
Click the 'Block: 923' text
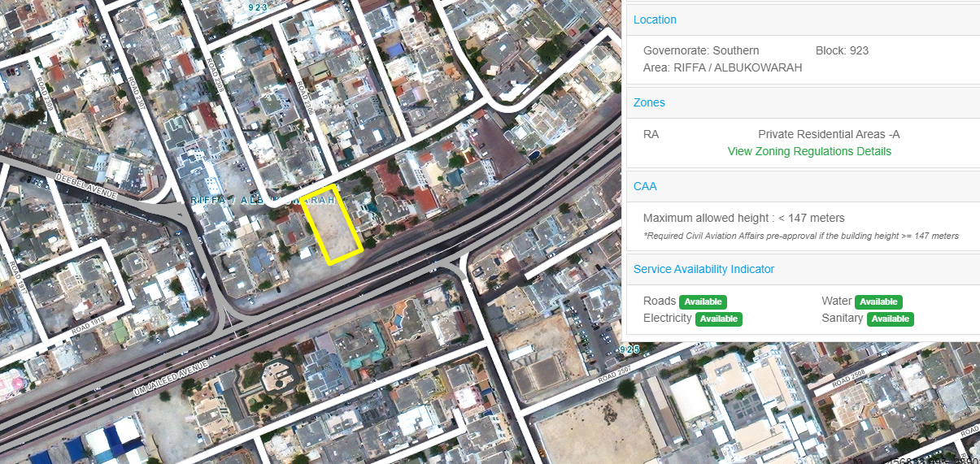(842, 50)
